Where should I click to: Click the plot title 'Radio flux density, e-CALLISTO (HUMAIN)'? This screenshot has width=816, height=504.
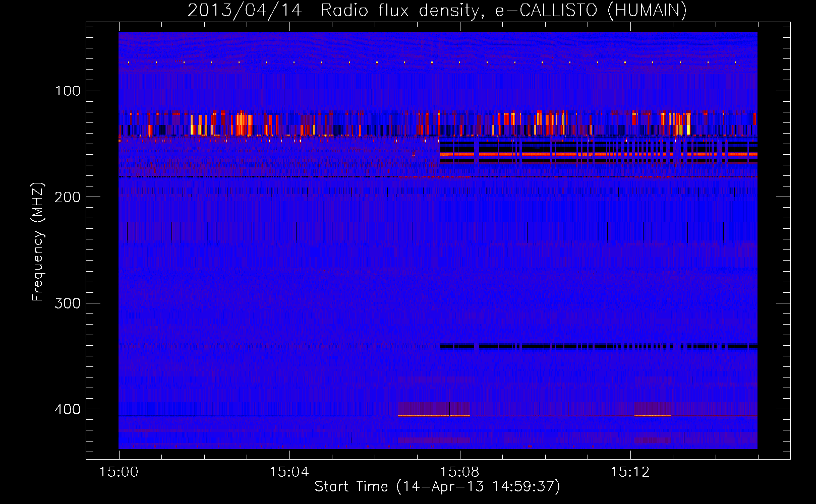[x=503, y=10]
